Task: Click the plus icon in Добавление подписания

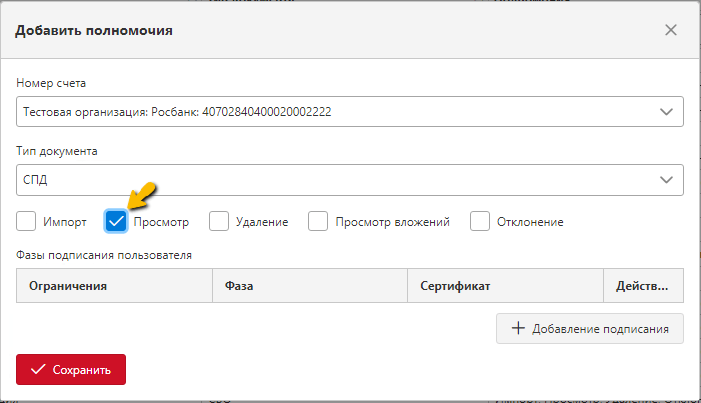Action: point(518,328)
